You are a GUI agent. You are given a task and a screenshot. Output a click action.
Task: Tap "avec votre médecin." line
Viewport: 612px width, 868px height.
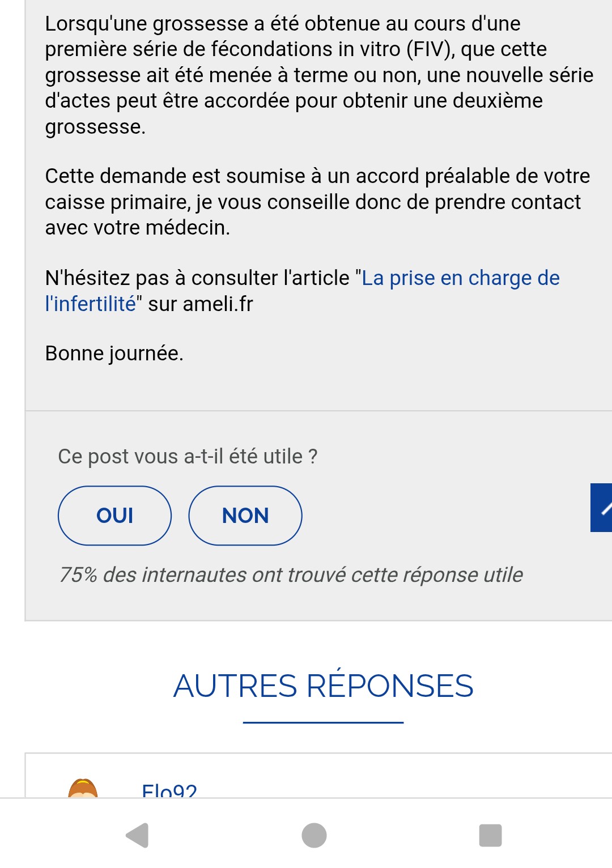138,228
